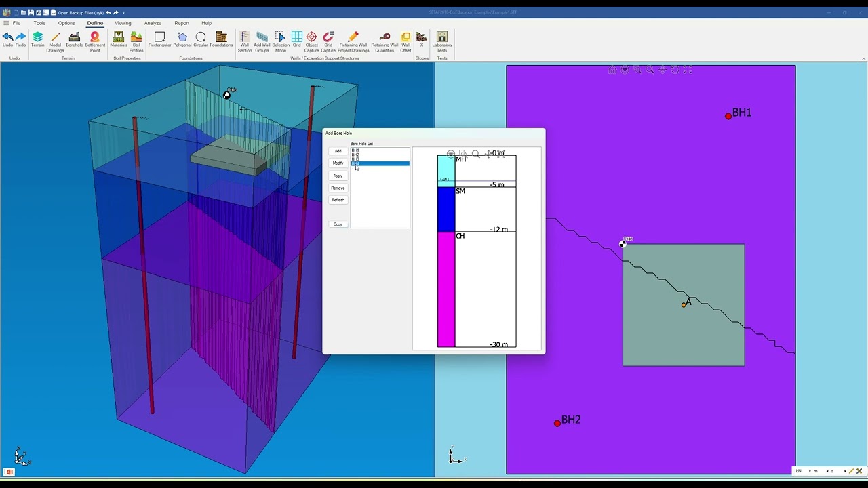Image resolution: width=868 pixels, height=488 pixels.
Task: Select Circular foundation tool
Action: (x=201, y=40)
